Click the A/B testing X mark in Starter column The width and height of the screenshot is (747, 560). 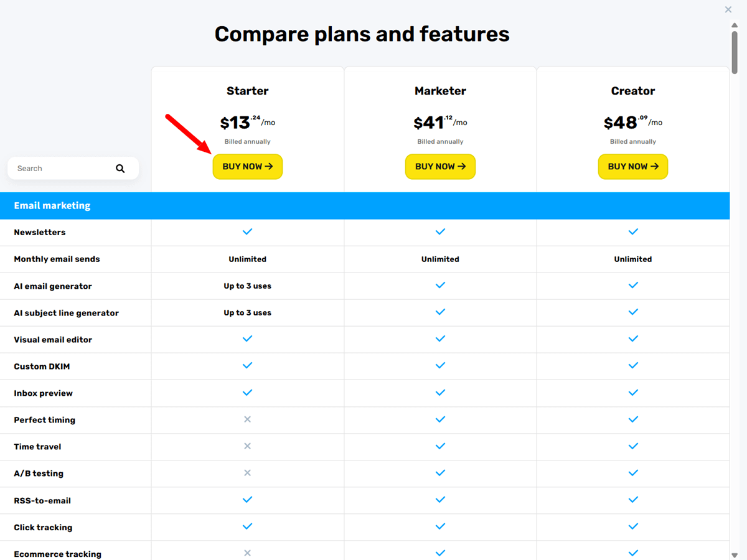pyautogui.click(x=247, y=473)
